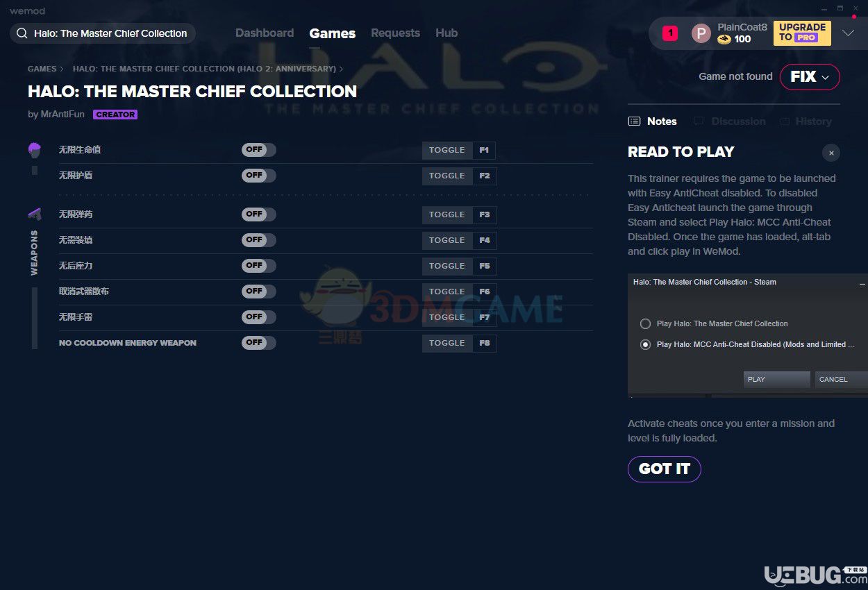Click TOGGLE button for F4 hotkey
Screen dimensions: 868x590
click(x=447, y=241)
